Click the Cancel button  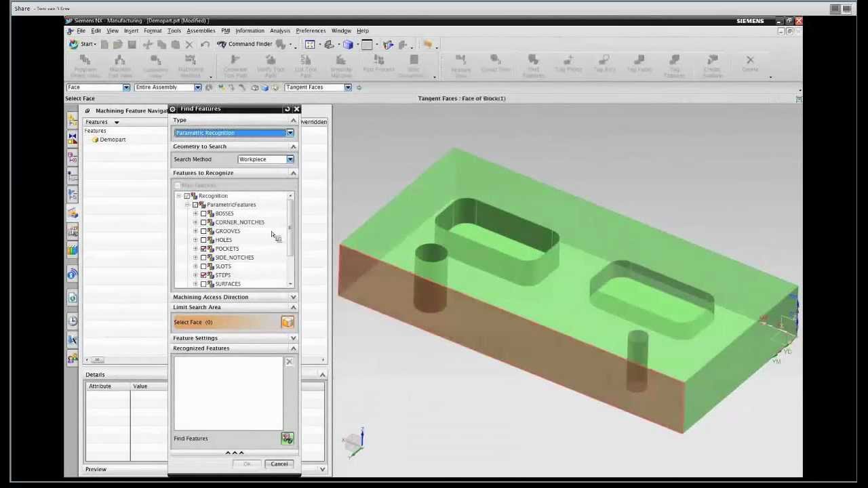point(279,464)
